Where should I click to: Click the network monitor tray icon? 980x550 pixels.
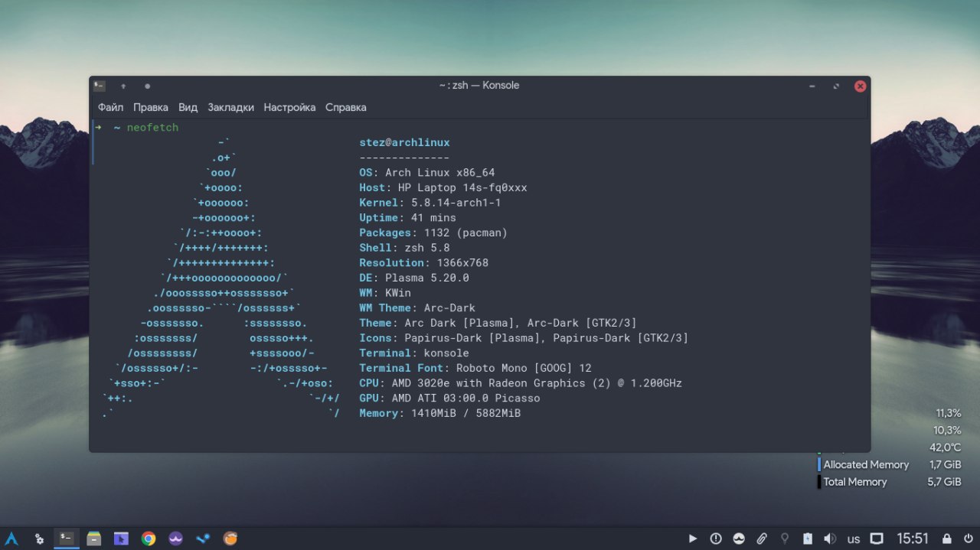click(877, 539)
